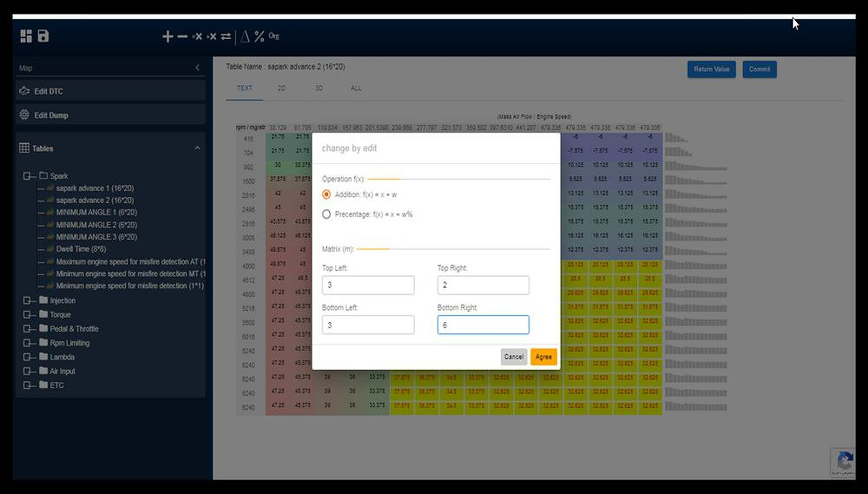Open the dashboard grid icon
Viewport: 868px width, 494px height.
coord(26,36)
